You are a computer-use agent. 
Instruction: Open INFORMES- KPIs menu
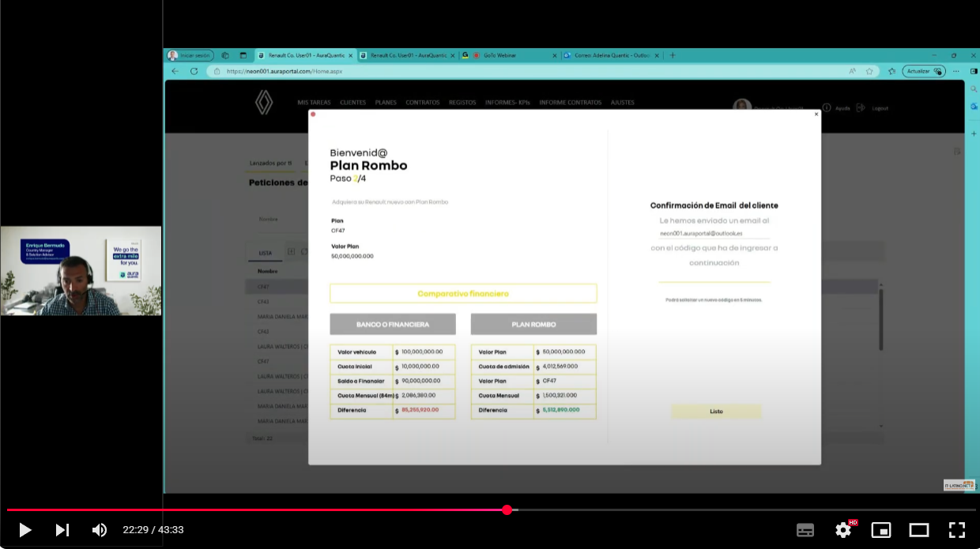pos(507,103)
